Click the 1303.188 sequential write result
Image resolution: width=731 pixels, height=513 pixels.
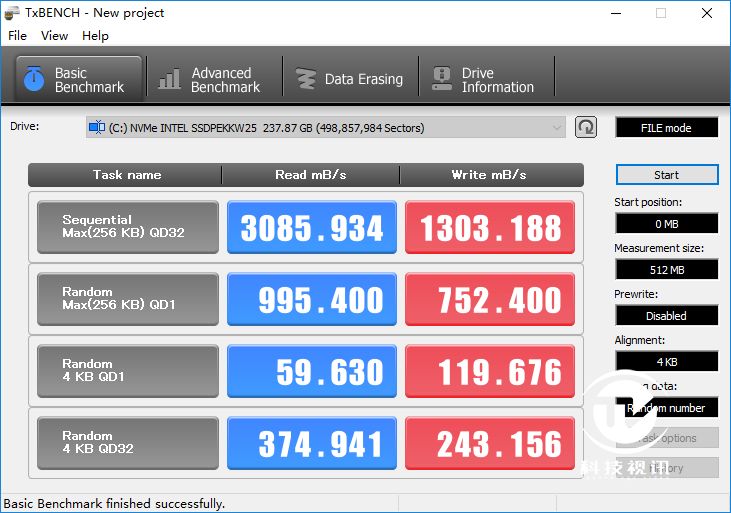point(490,227)
